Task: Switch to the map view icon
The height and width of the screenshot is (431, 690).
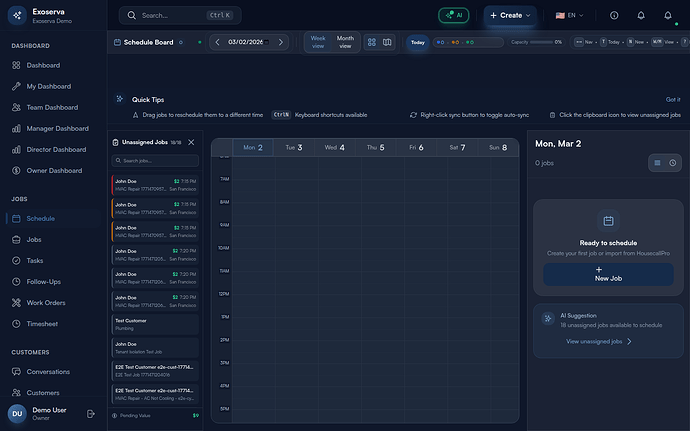Action: point(387,42)
